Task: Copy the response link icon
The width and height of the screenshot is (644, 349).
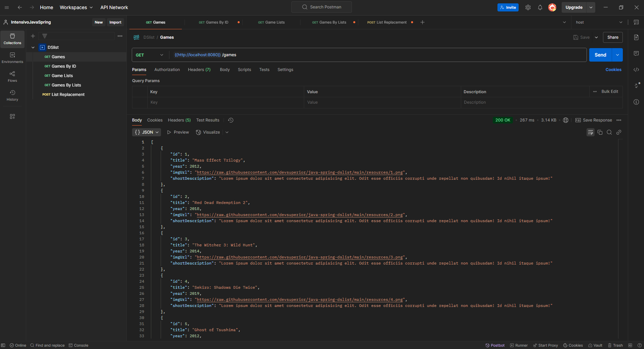Action: (619, 132)
